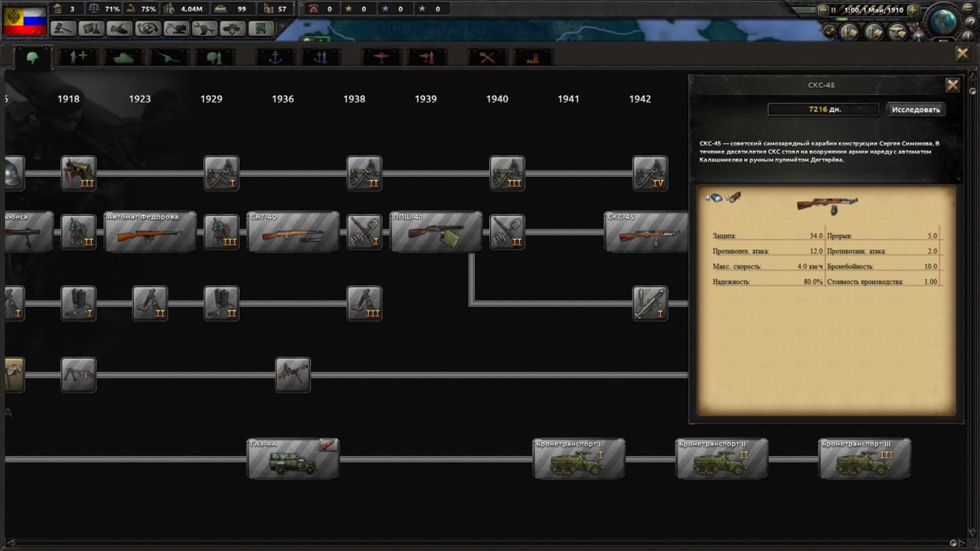Close the СКС-45 technology popup
Viewport: 980px width, 551px height.
coord(952,84)
